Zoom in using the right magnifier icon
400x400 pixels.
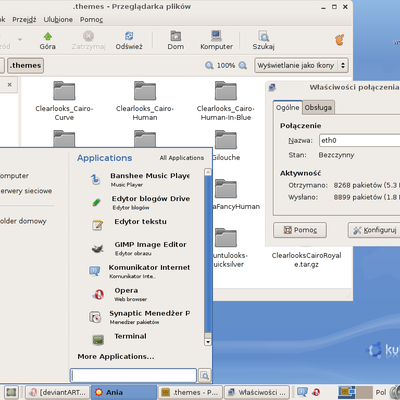pos(243,65)
